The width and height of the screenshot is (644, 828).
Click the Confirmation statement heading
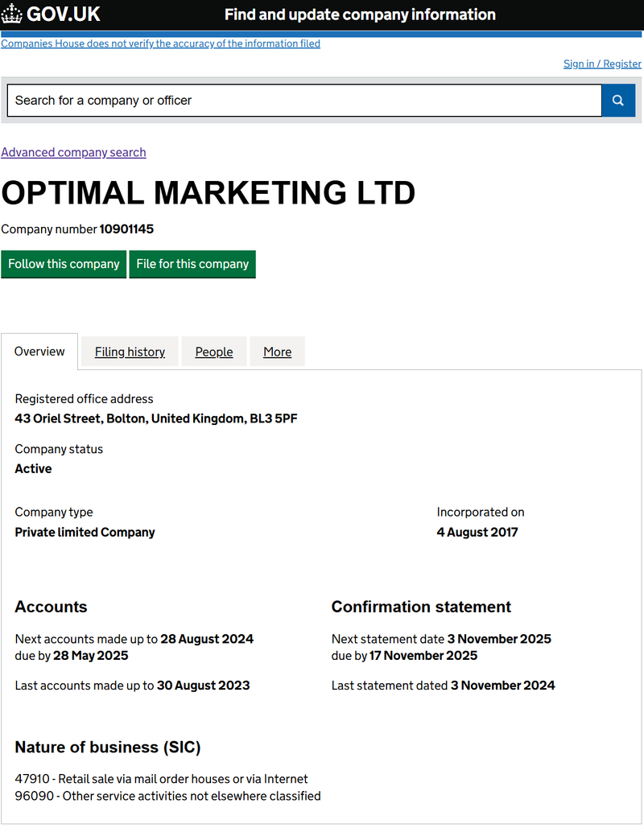coord(421,607)
